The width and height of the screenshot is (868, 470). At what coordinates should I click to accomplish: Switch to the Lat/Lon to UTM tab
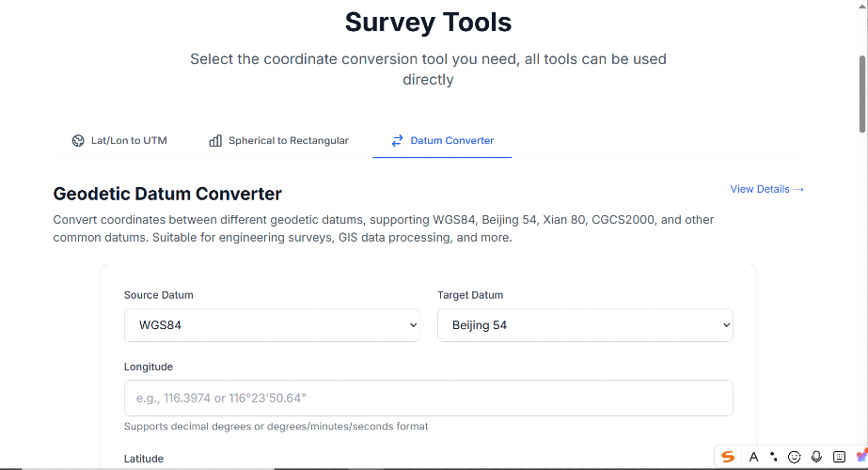pos(119,141)
